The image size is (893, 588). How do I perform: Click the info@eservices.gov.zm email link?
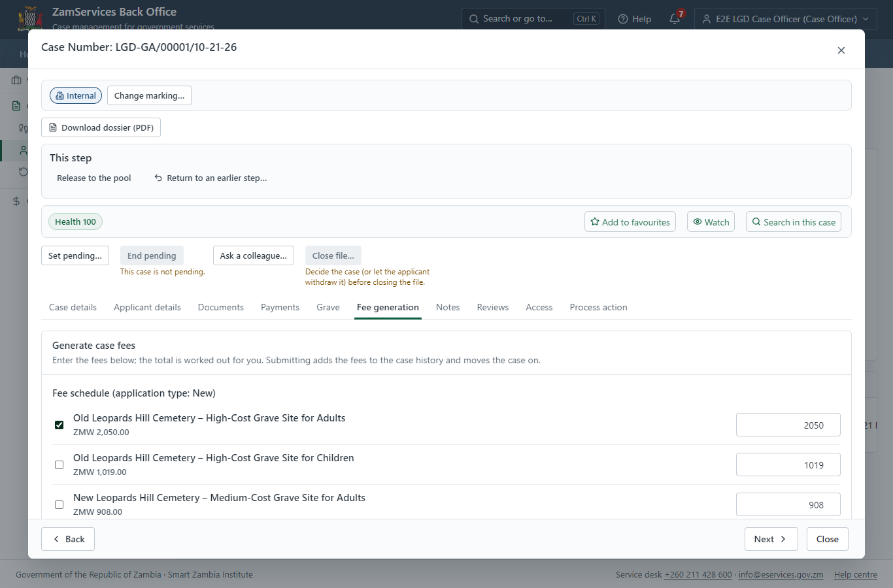[781, 575]
